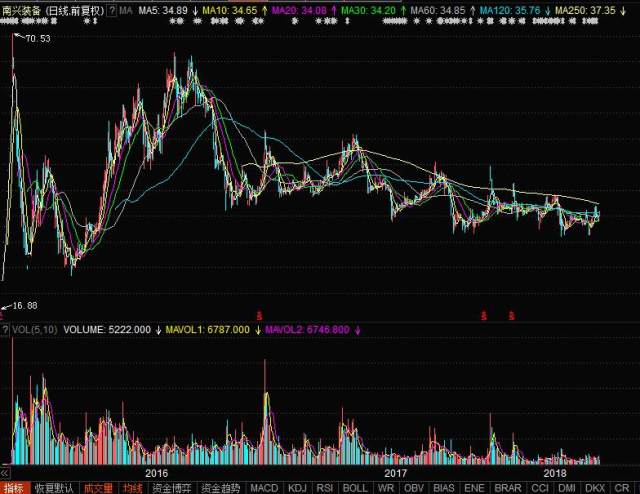Open the 指标 indicator tab
Image resolution: width=640 pixels, height=494 pixels.
pos(14,487)
